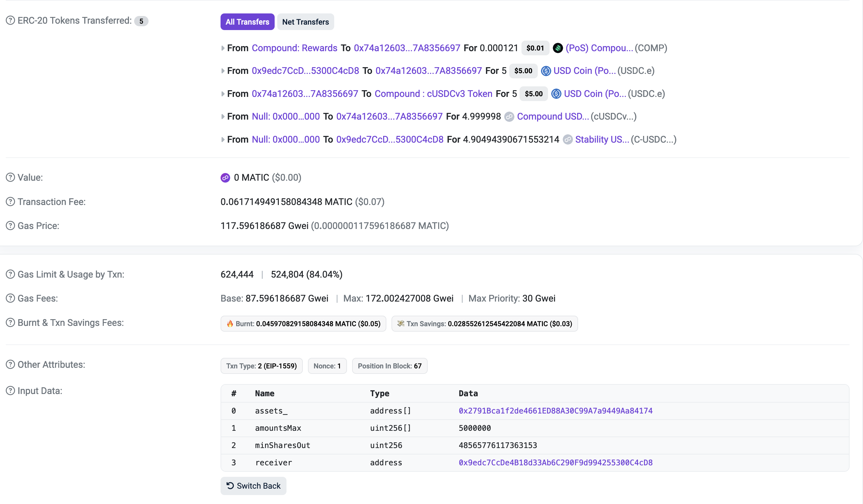
Task: Open the Compound: Rewards address link
Action: pos(294,48)
